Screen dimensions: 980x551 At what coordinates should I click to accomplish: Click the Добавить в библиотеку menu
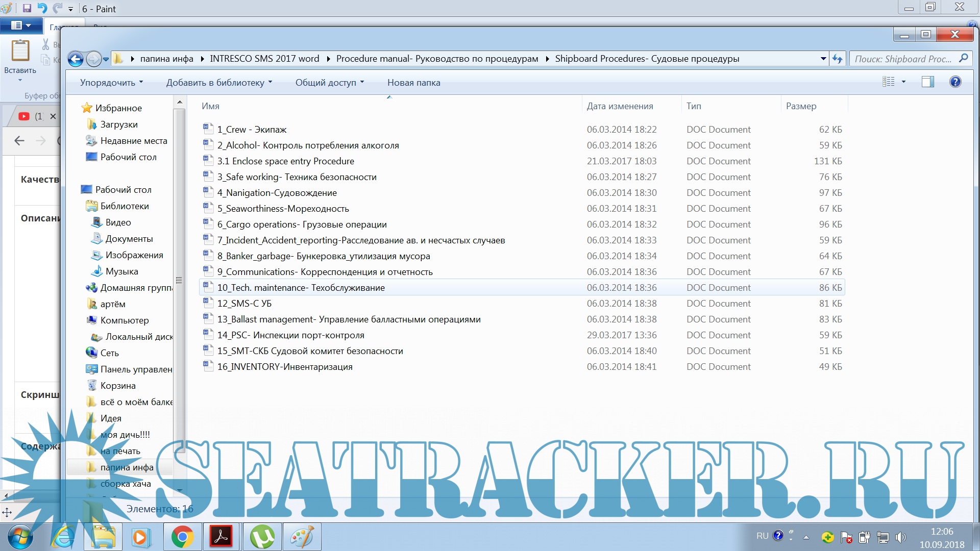[219, 83]
